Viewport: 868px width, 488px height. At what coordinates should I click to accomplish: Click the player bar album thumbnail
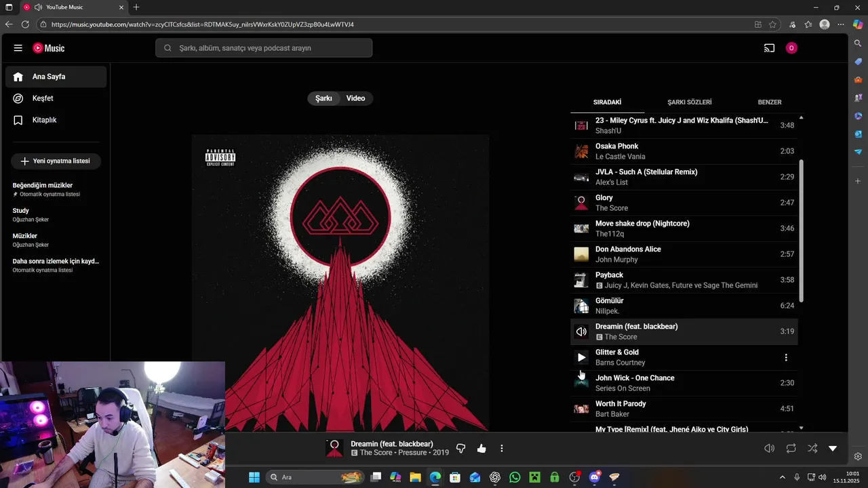[x=334, y=448]
